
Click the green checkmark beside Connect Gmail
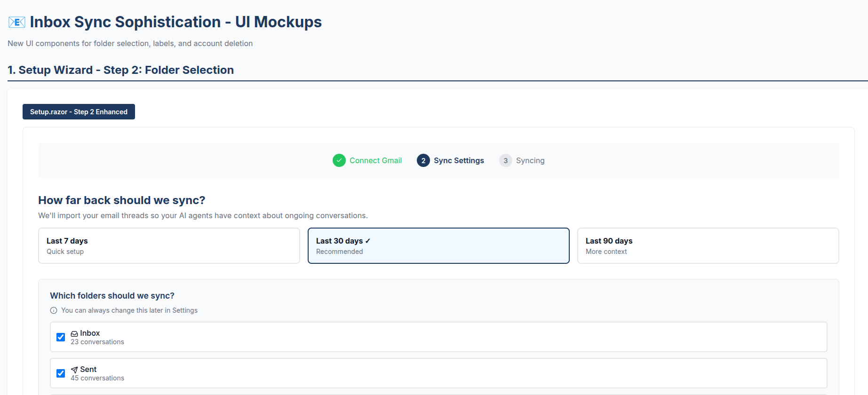[x=339, y=160]
